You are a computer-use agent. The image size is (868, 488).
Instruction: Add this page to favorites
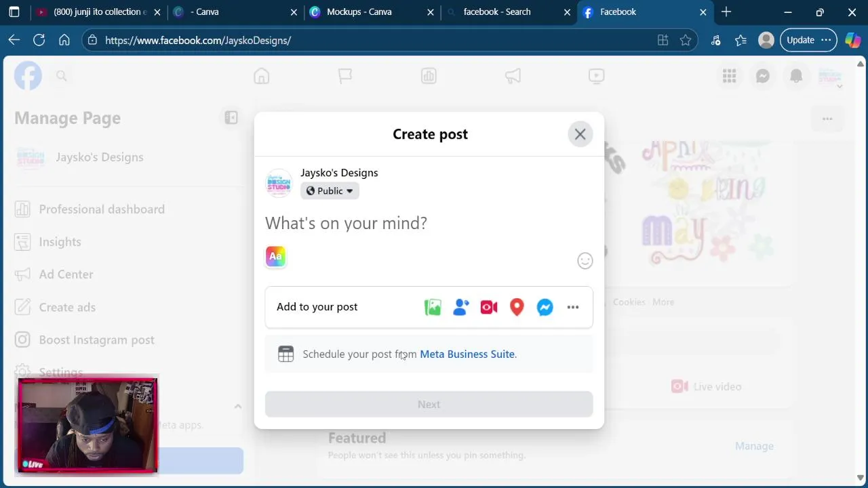686,41
